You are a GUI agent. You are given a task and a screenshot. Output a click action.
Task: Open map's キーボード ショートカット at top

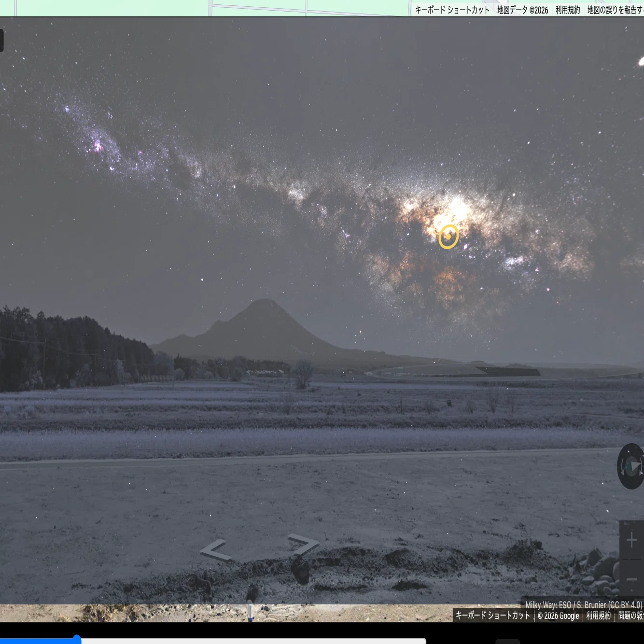coord(452,10)
